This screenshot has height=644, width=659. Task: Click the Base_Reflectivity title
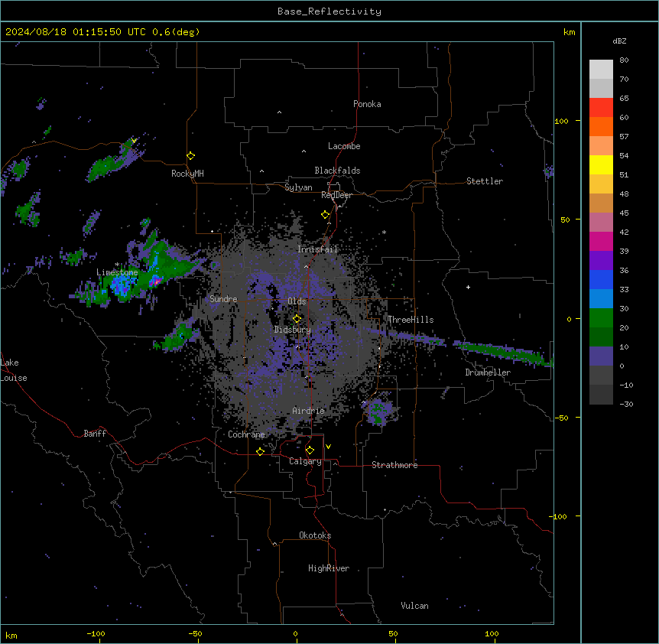[329, 11]
